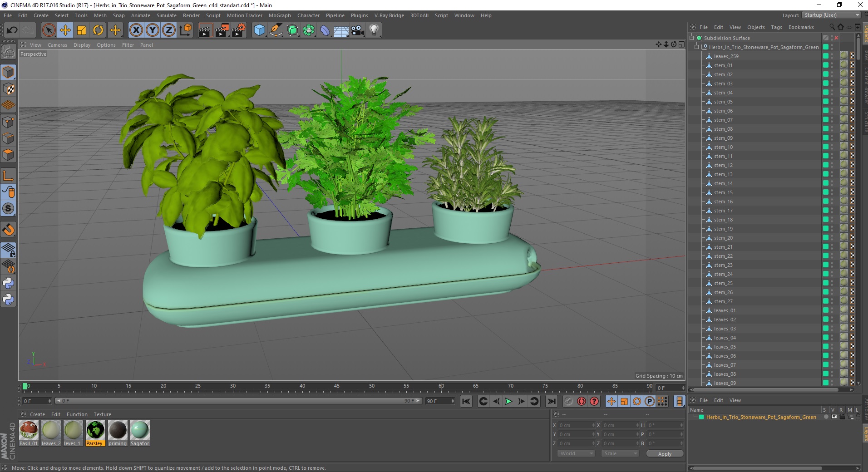Viewport: 868px width, 472px height.
Task: Switch to Model mode in left palette
Action: coord(8,72)
